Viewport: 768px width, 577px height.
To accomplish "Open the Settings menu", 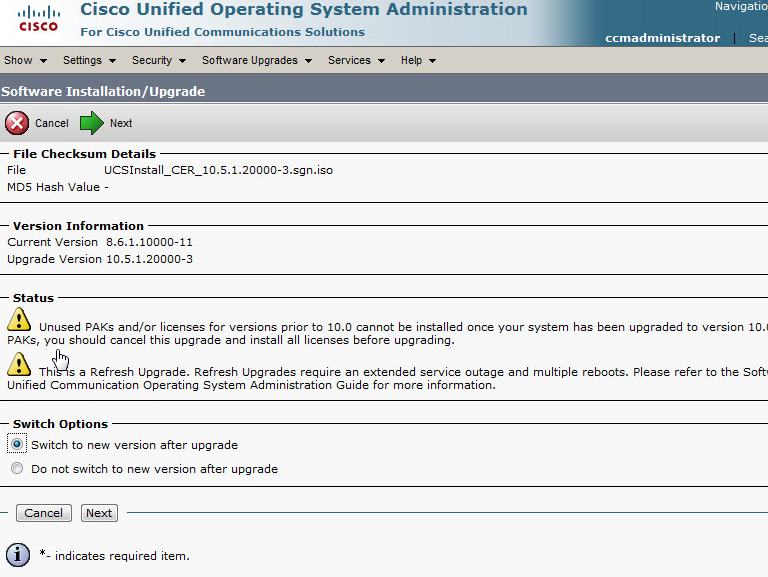I will point(89,60).
